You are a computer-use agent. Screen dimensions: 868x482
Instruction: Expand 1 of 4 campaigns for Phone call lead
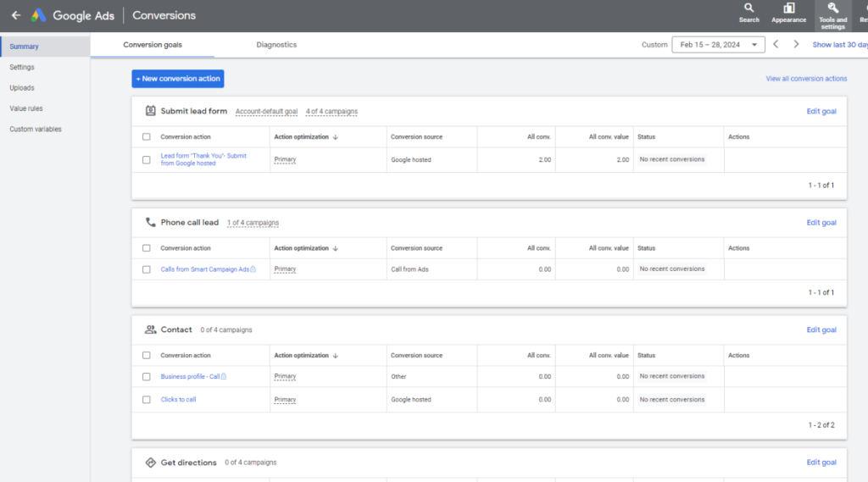point(253,223)
